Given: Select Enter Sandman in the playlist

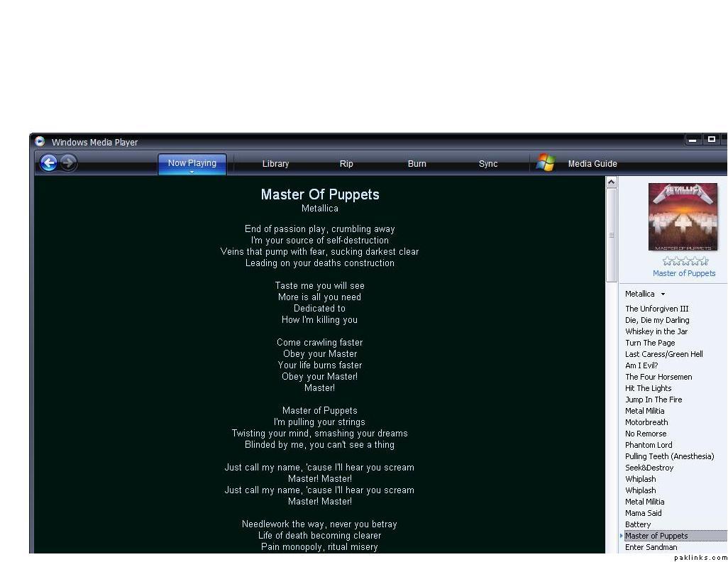Looking at the screenshot, I should (x=651, y=547).
